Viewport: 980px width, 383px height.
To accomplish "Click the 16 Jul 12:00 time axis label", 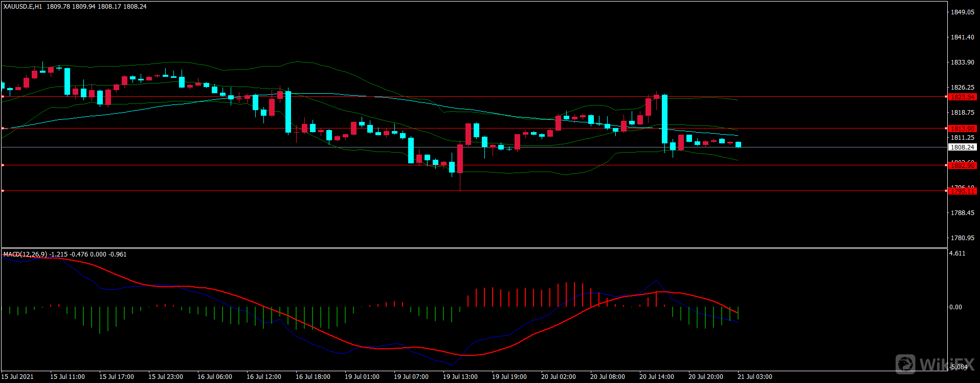I will (x=263, y=377).
